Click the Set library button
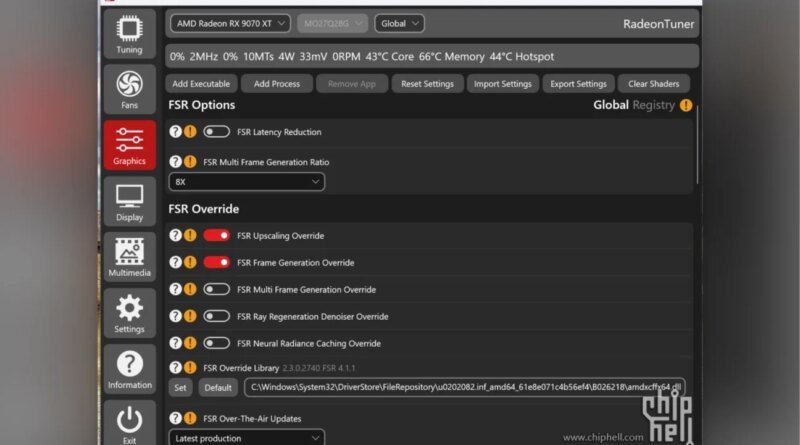The width and height of the screenshot is (800, 445). 181,387
